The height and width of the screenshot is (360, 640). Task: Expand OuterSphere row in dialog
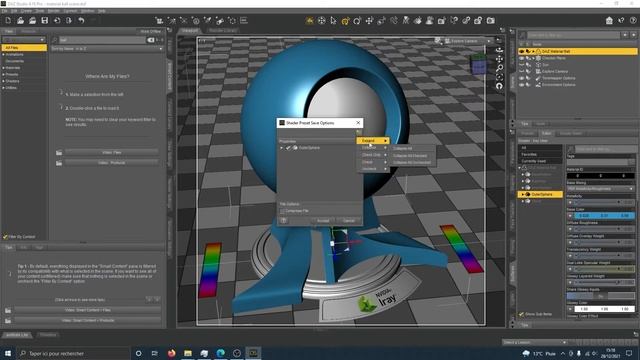pyautogui.click(x=282, y=148)
